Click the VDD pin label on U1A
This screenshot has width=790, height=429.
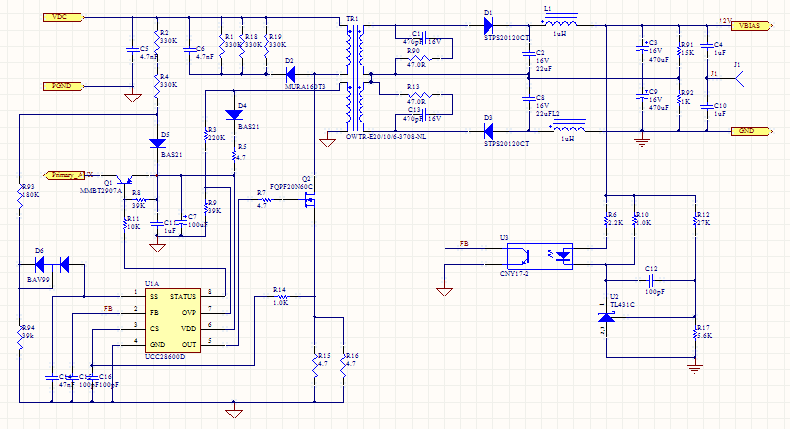click(189, 329)
